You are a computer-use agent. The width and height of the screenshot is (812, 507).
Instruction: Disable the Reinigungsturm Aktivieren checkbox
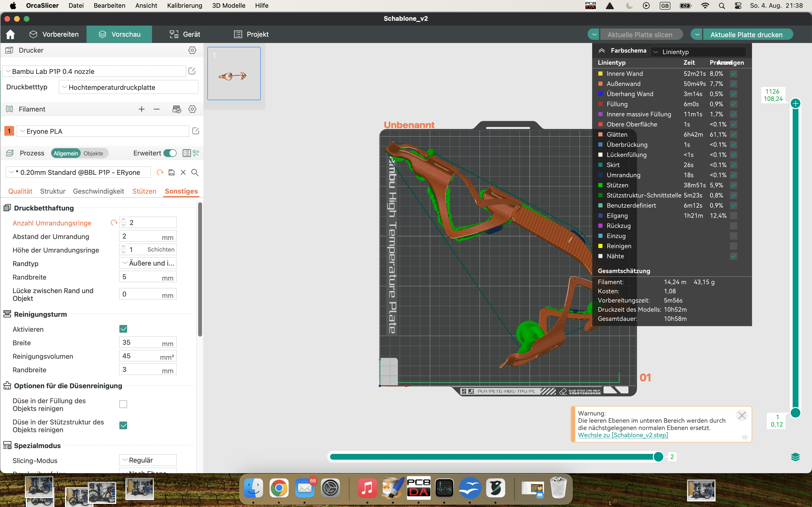click(x=123, y=329)
